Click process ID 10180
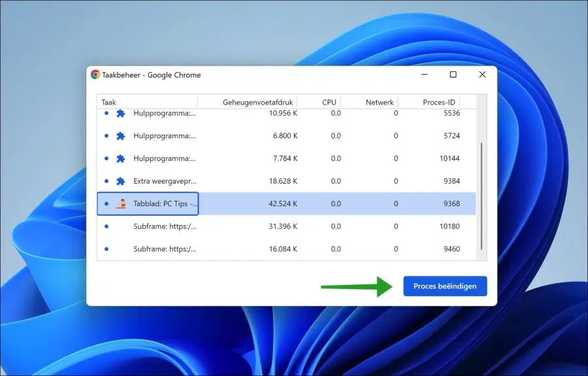Screen dimensions: 588x376 (449, 226)
